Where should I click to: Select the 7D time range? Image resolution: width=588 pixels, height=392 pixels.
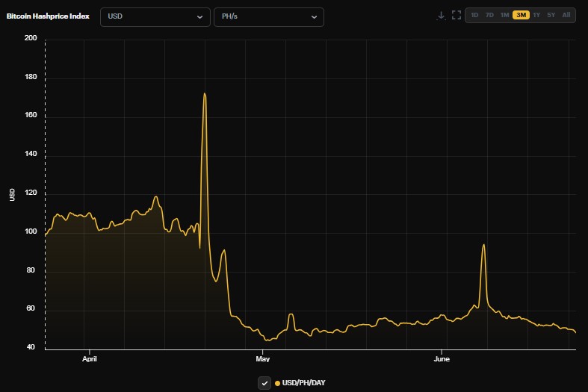pyautogui.click(x=489, y=16)
